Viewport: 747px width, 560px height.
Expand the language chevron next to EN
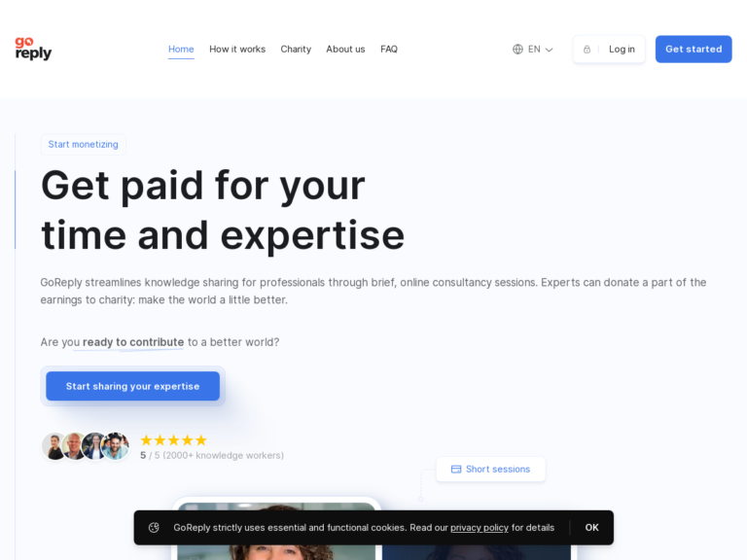point(549,50)
